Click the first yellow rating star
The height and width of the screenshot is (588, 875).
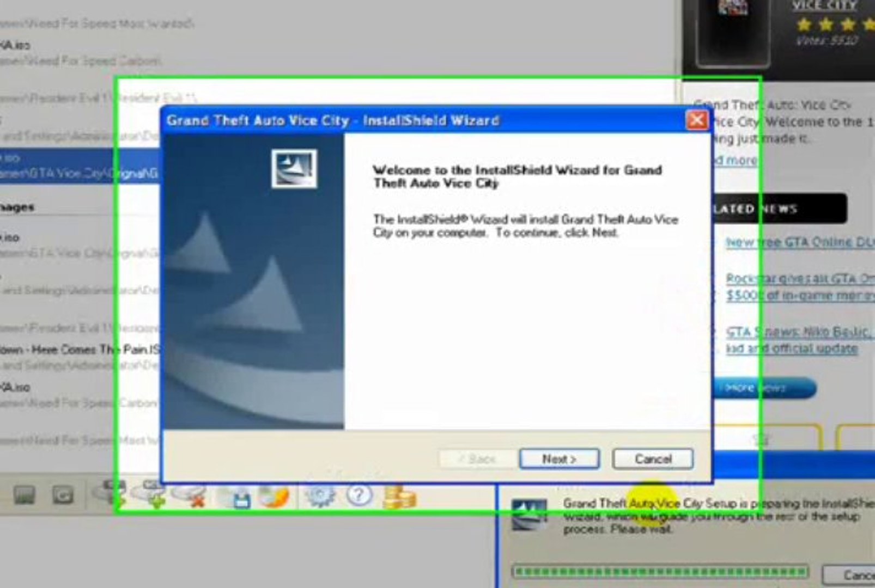[x=804, y=24]
